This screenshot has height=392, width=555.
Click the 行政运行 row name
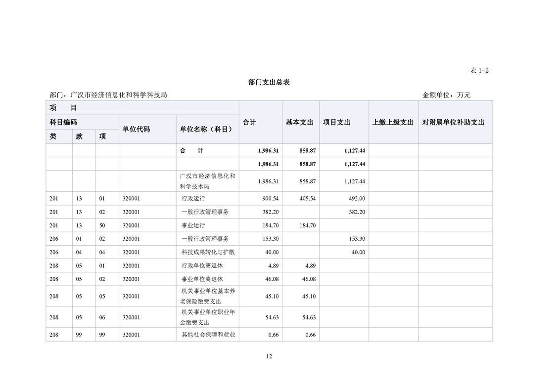tap(193, 199)
